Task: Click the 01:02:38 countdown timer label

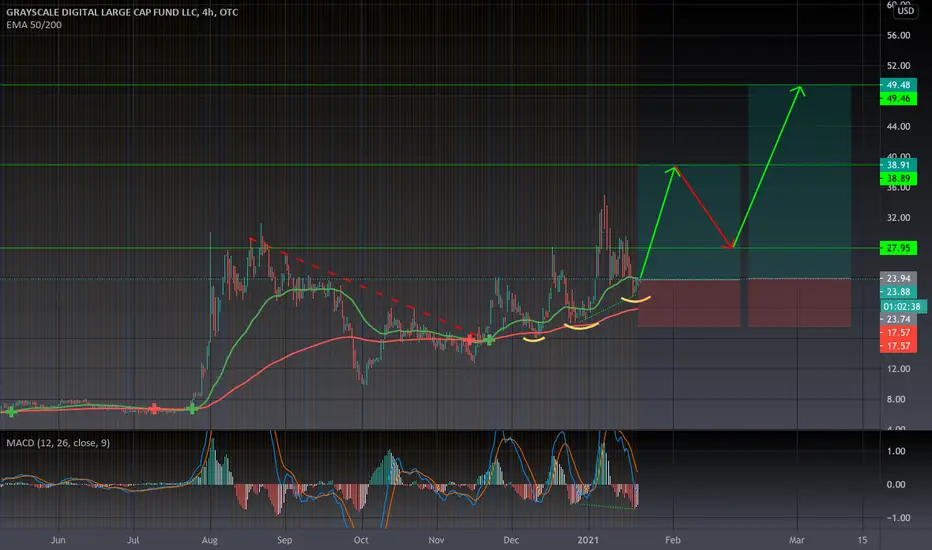Action: pos(903,307)
